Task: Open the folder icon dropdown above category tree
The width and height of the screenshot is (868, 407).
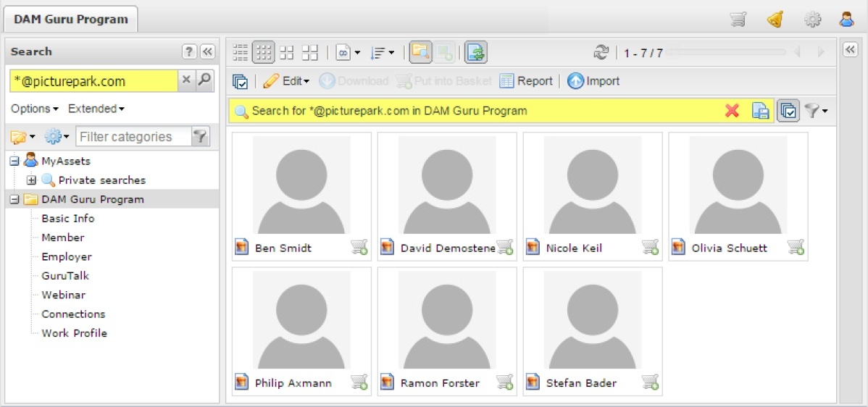Action: pyautogui.click(x=22, y=136)
